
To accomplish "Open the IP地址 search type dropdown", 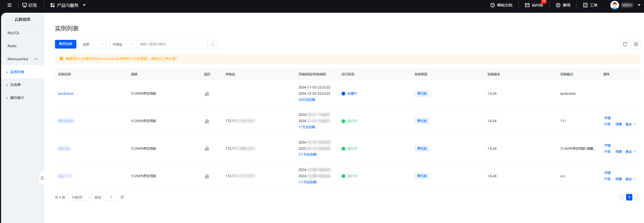I will click(123, 44).
